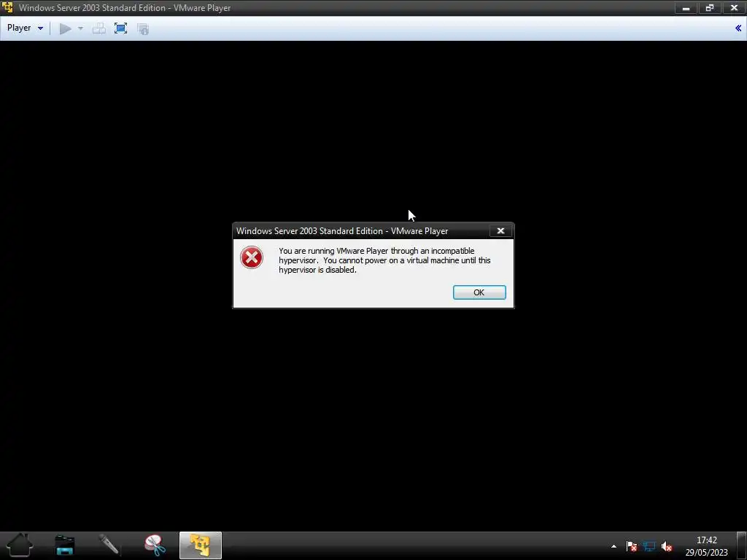Image resolution: width=747 pixels, height=560 pixels.
Task: Click the muted volume tray icon
Action: pos(667,546)
